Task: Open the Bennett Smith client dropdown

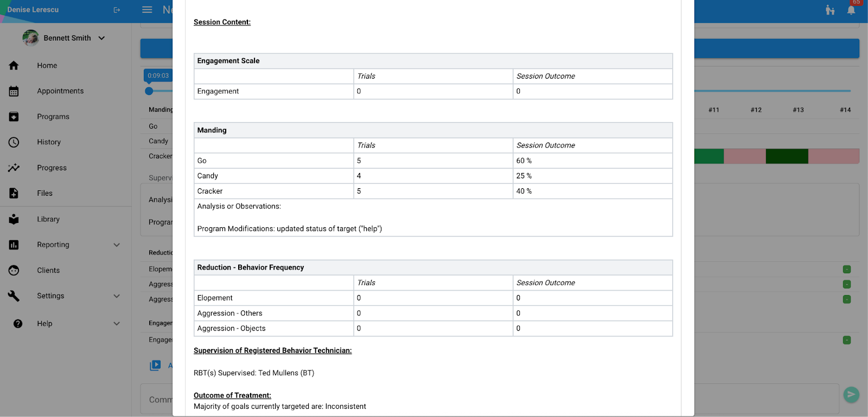Action: 101,38
